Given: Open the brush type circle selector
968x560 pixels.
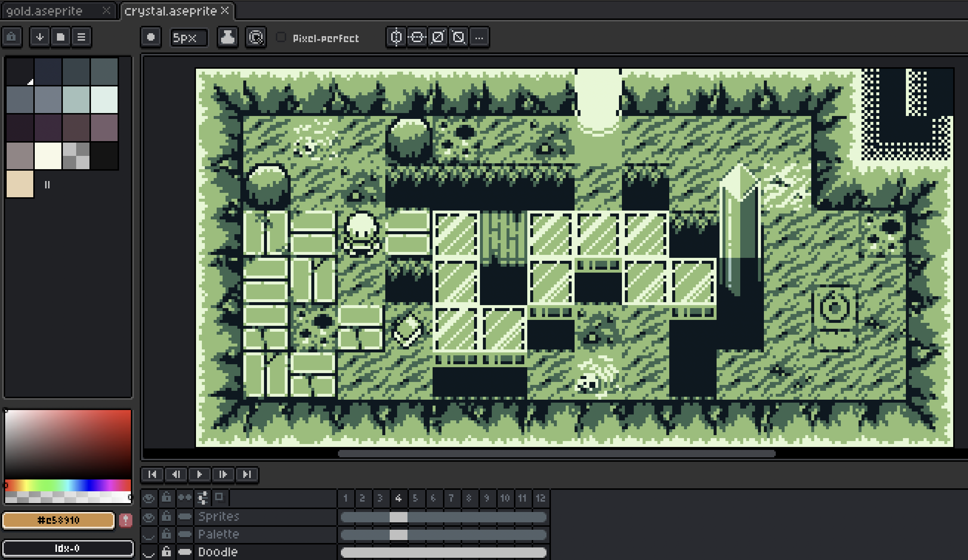Looking at the screenshot, I should [x=150, y=37].
